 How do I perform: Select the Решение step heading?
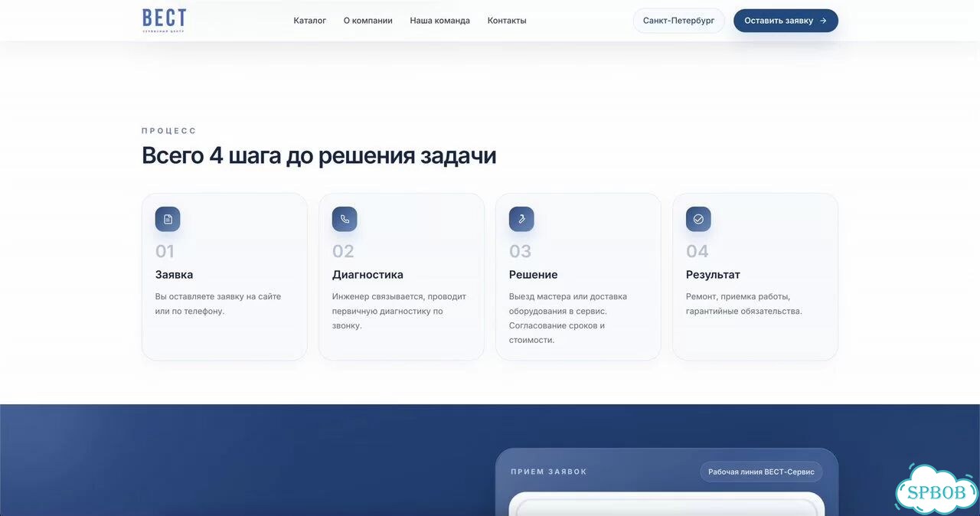click(534, 274)
